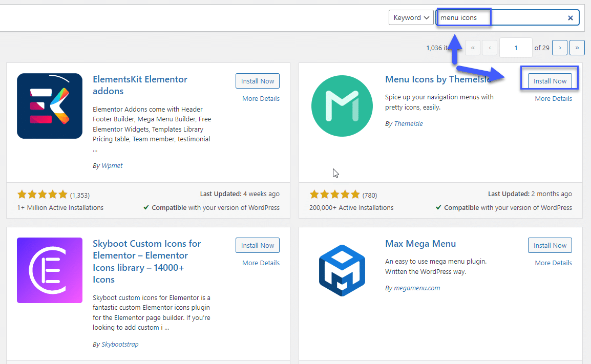The width and height of the screenshot is (591, 364).
Task: Go to the last page with double-arrow
Action: 577,47
